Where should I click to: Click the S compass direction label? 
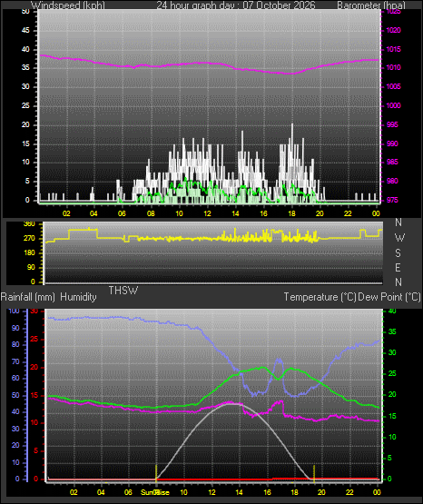[x=398, y=253]
